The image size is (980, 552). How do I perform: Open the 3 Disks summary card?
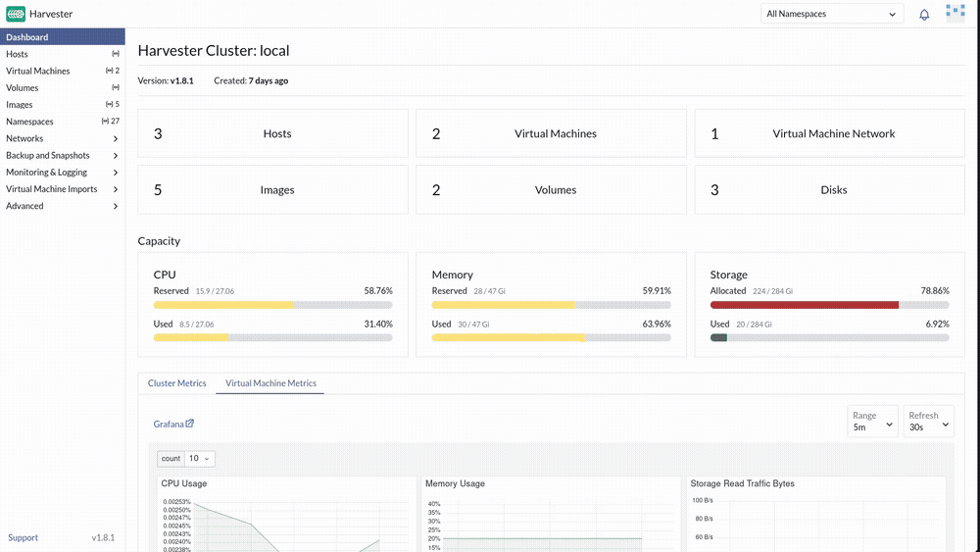tap(830, 189)
